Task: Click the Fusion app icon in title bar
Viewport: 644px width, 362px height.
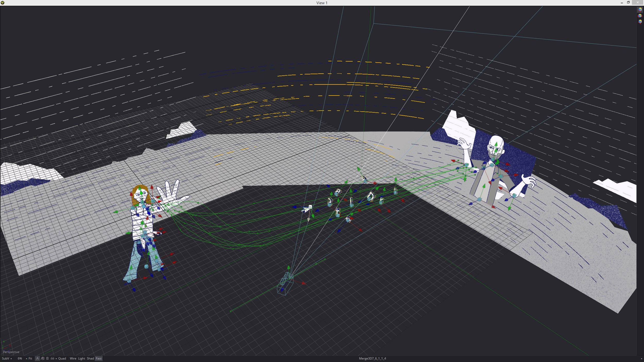Action: pyautogui.click(x=3, y=3)
